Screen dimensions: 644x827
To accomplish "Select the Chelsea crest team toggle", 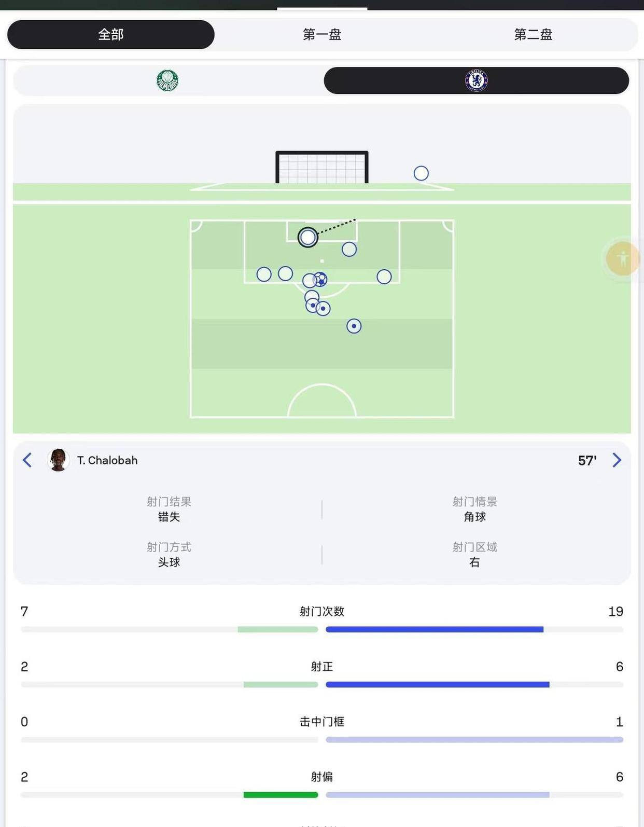I will [x=476, y=80].
